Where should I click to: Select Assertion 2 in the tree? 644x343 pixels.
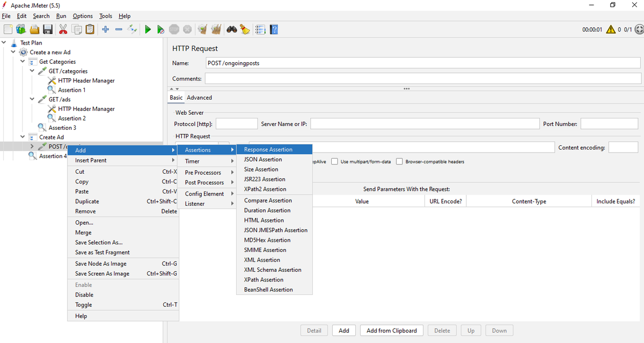[71, 118]
